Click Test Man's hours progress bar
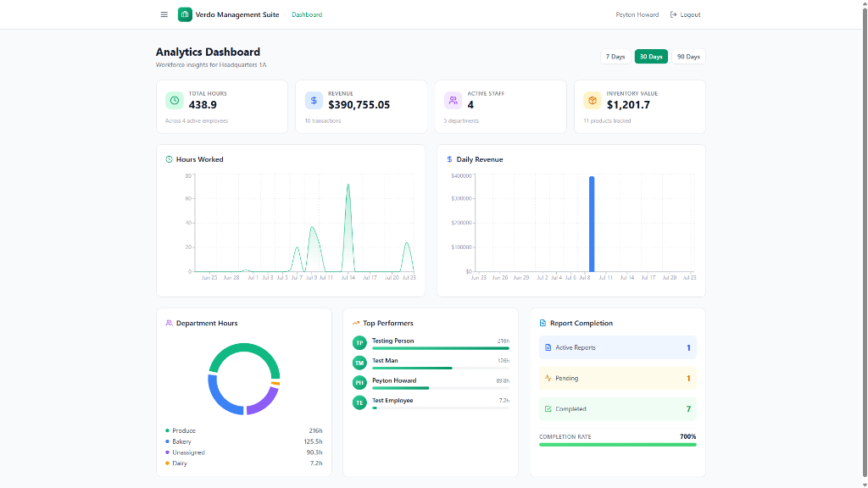Viewport: 868px width, 488px height. [x=441, y=368]
